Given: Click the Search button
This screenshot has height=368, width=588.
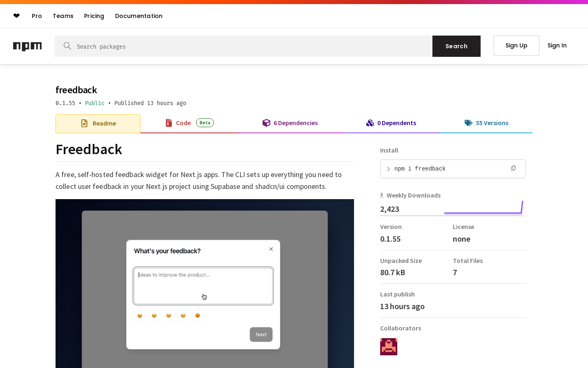Looking at the screenshot, I should (457, 46).
